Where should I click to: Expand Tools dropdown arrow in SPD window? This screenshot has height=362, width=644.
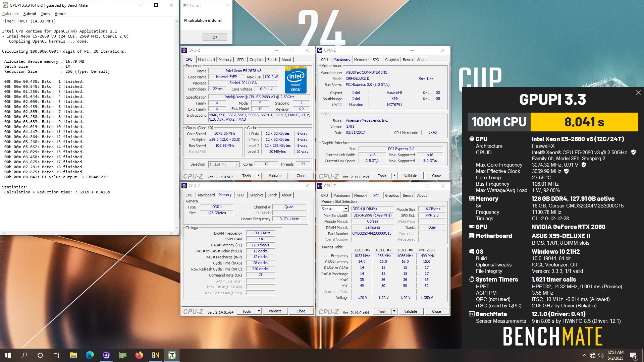coord(394,311)
